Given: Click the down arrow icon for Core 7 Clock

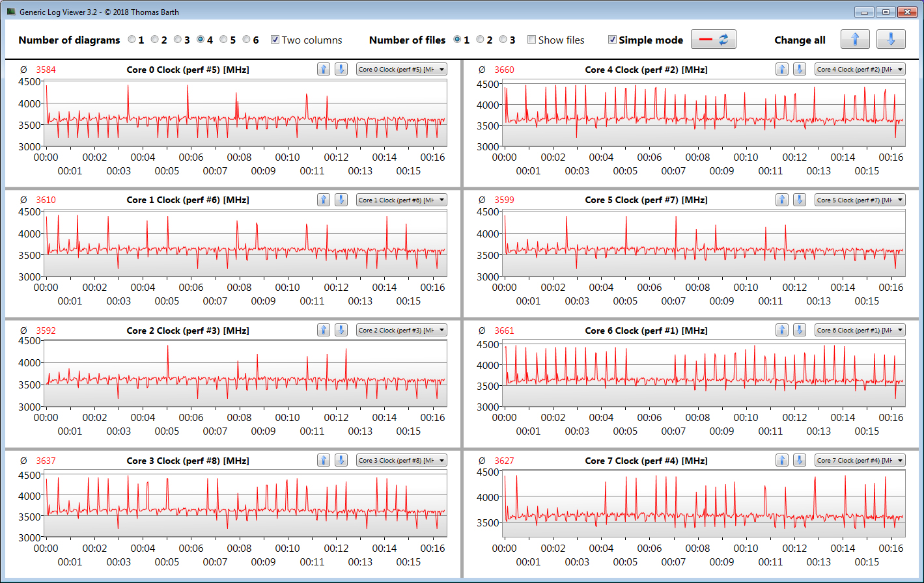Looking at the screenshot, I should [x=799, y=461].
